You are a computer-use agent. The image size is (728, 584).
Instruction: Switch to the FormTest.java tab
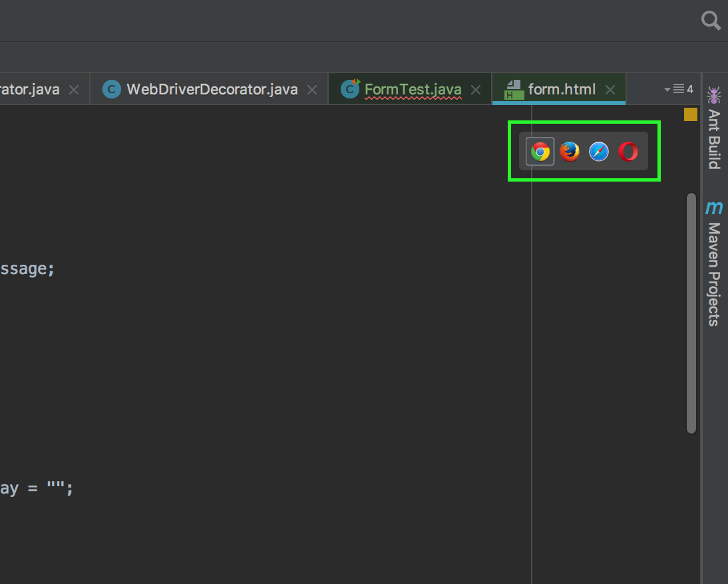point(413,89)
